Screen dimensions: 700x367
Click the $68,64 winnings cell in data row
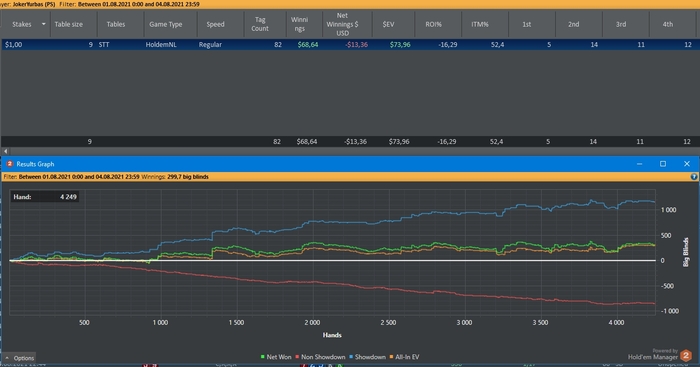pyautogui.click(x=308, y=45)
